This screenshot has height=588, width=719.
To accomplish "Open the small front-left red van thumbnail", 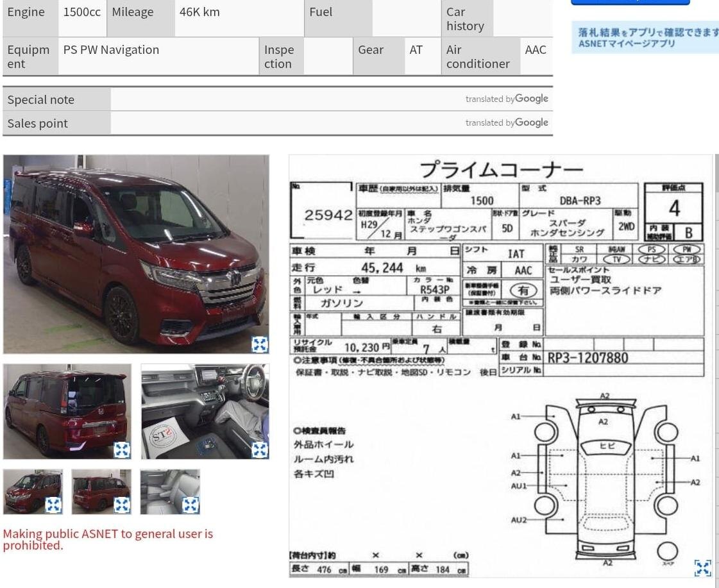I will (33, 491).
